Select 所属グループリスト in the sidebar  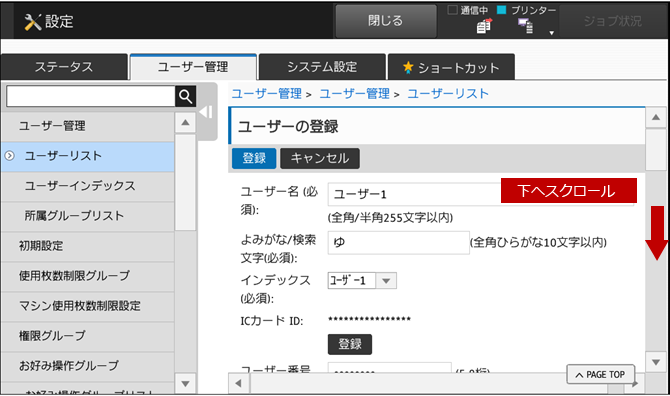coord(88,216)
